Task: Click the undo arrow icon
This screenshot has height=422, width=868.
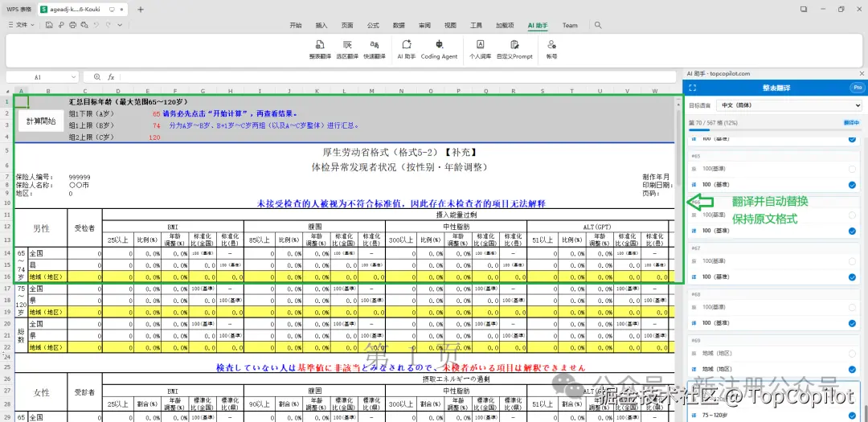Action: (96, 25)
